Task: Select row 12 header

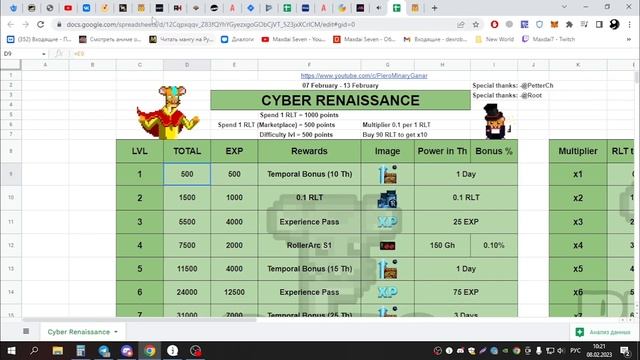Action: [11, 245]
